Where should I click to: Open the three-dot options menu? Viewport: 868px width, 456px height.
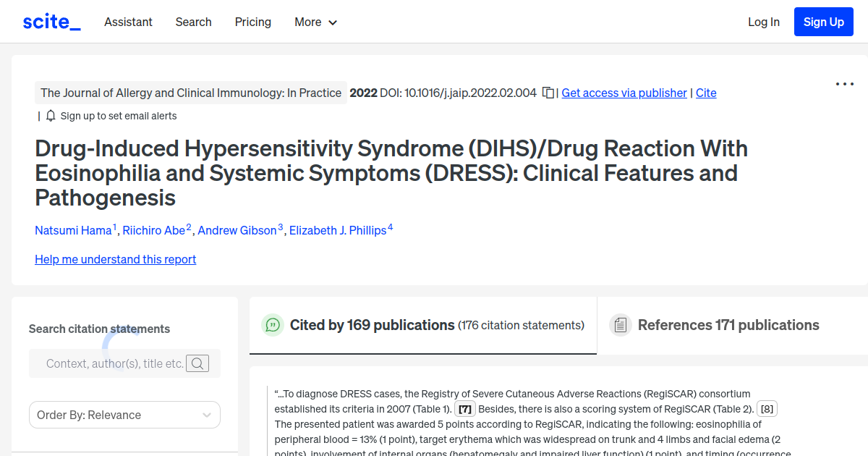[x=844, y=84]
